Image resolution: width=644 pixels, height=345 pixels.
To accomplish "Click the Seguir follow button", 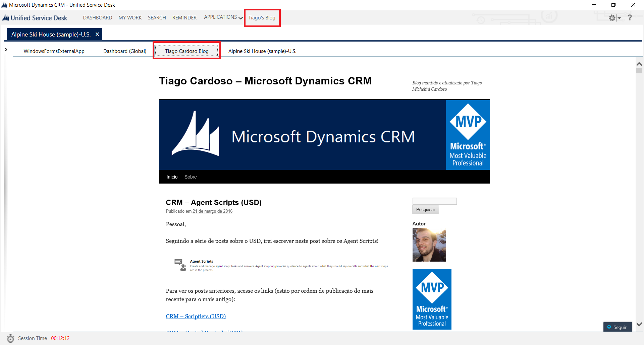I will [x=617, y=327].
